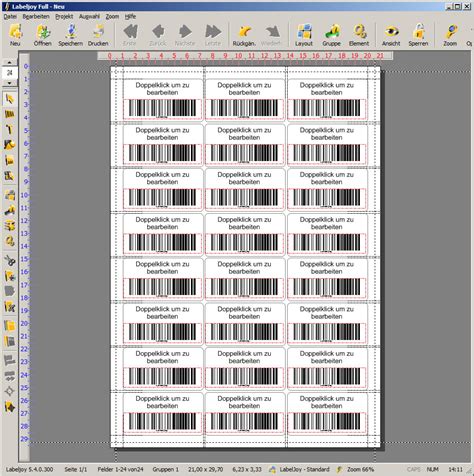Open the Hilfe menu
This screenshot has height=476, width=474.
tap(130, 16)
